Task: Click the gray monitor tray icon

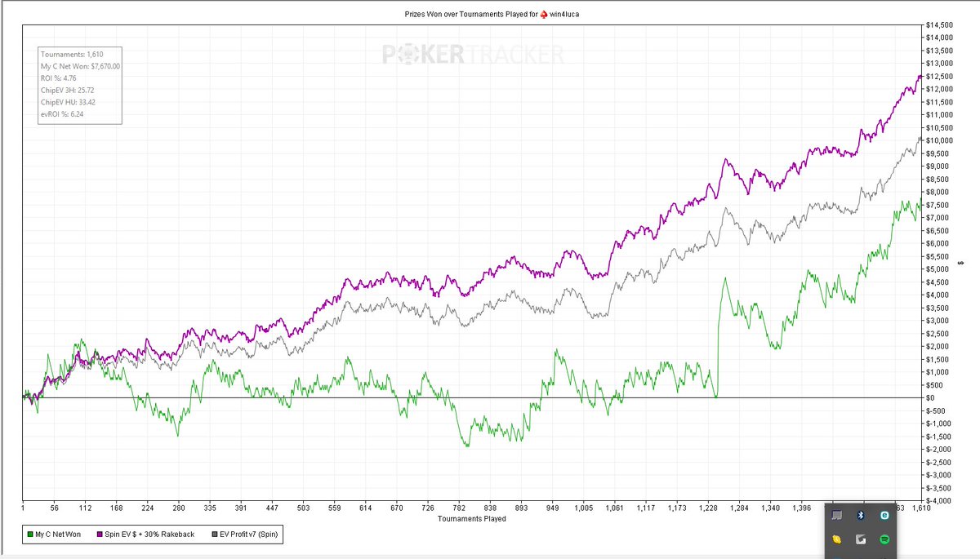Action: 837,515
